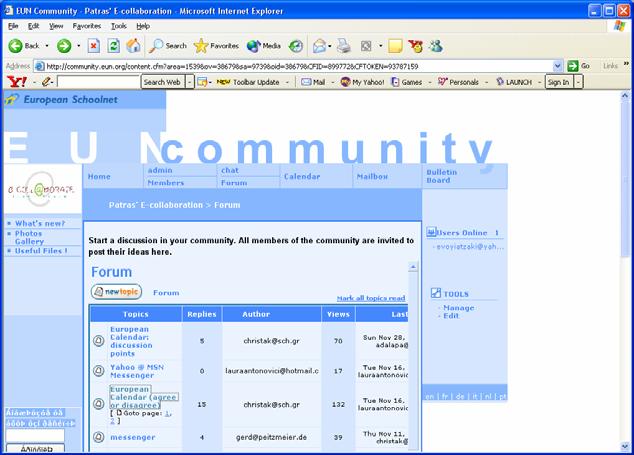The image size is (634, 455).
Task: Open the Bulletin Board link
Action: pos(442,176)
